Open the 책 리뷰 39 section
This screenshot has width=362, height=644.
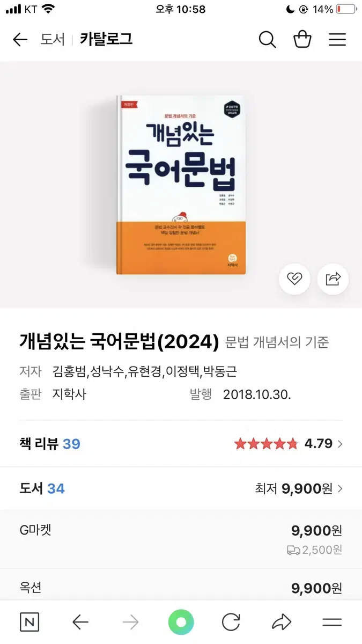tap(50, 444)
